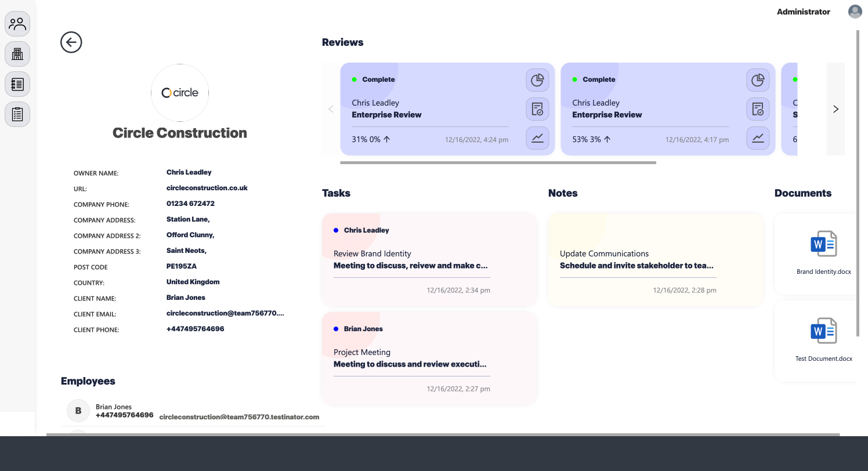Screen dimensions: 868x471
Task: Open the Brand Identity.docx Word icon
Action: (x=823, y=244)
